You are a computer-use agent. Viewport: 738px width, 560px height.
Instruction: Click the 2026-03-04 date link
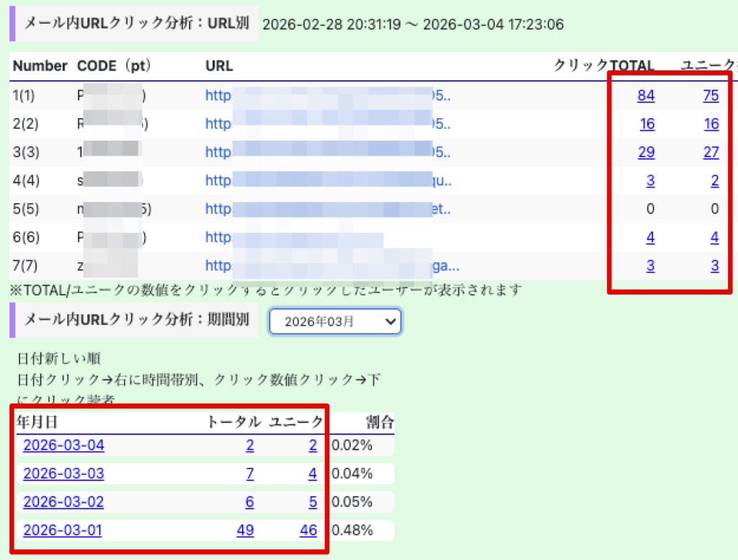point(63,445)
